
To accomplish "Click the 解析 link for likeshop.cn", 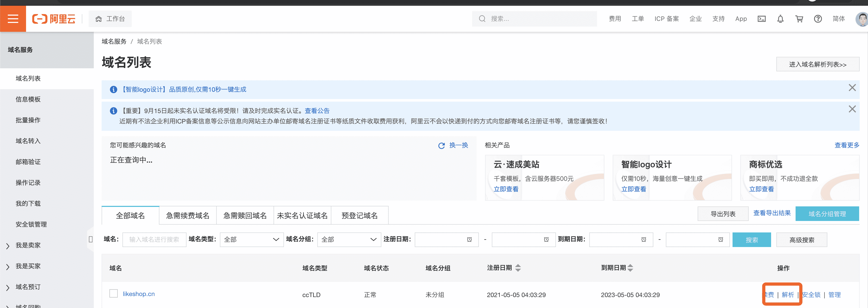I will (x=788, y=295).
